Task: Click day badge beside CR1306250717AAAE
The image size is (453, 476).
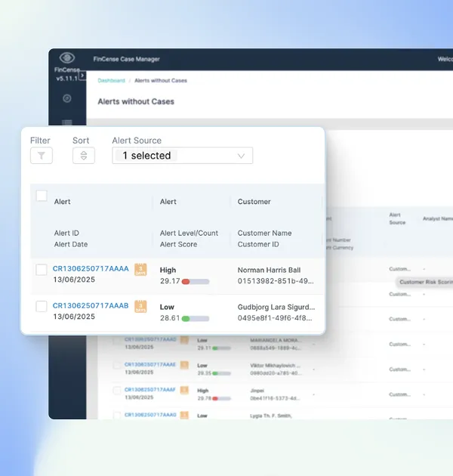Action: pyautogui.click(x=184, y=365)
